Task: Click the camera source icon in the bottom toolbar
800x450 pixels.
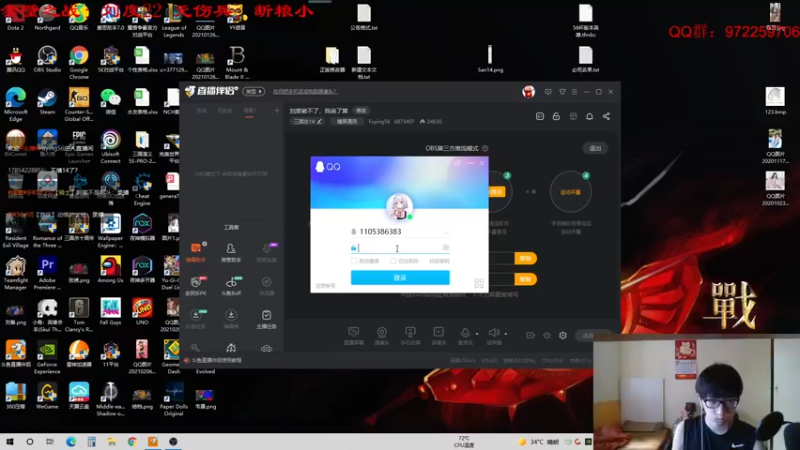Action: [382, 333]
